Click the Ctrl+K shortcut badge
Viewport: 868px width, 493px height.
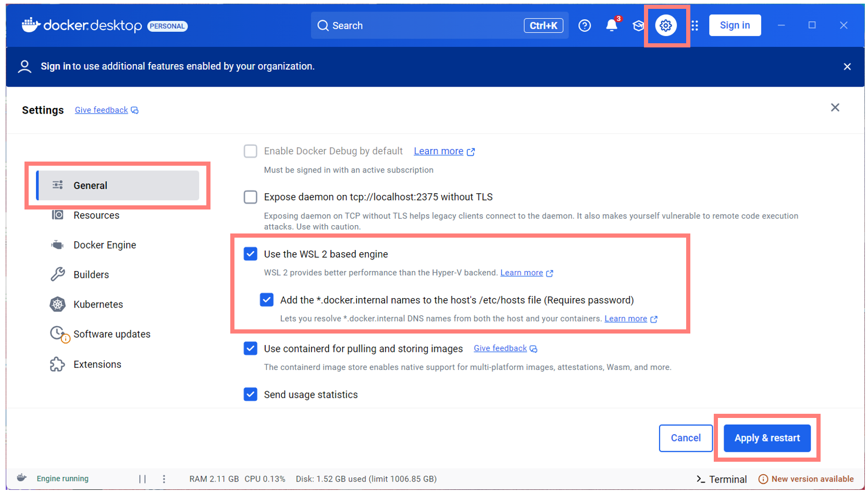543,26
